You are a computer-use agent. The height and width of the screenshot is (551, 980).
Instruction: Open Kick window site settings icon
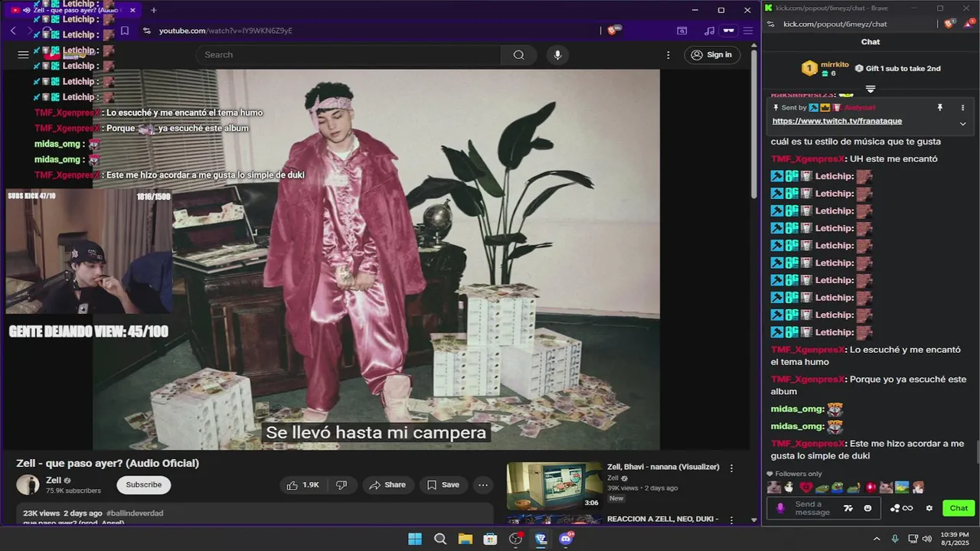pos(771,24)
